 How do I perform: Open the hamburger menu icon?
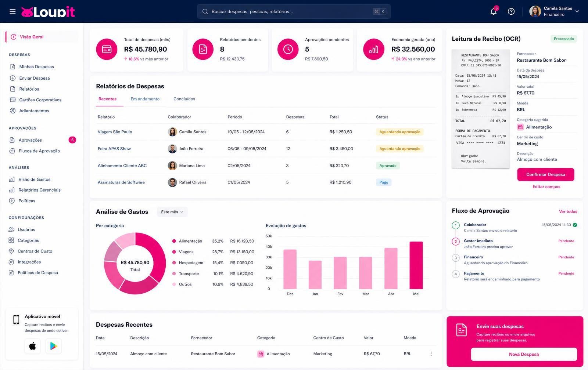12,11
